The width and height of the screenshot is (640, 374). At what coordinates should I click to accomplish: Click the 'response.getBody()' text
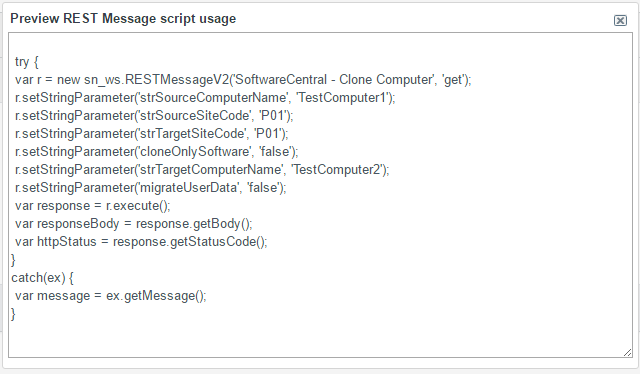click(193, 223)
